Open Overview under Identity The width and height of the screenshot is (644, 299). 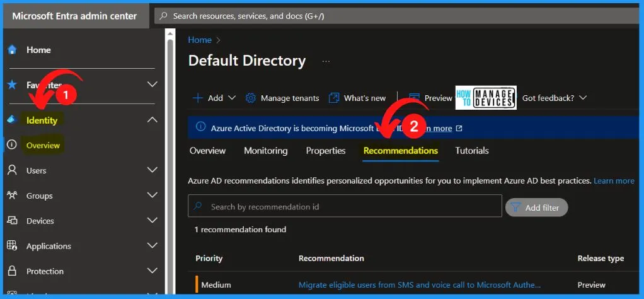click(x=43, y=145)
